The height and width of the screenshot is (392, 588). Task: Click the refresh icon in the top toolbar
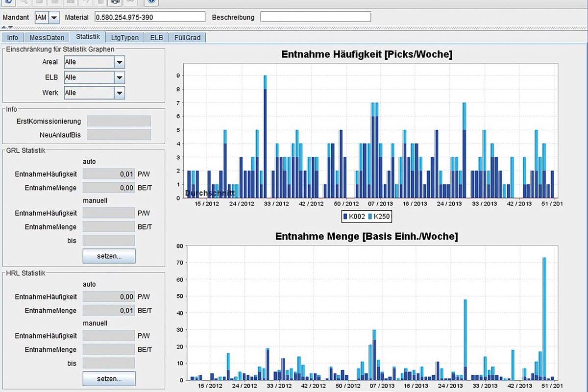pyautogui.click(x=9, y=2)
